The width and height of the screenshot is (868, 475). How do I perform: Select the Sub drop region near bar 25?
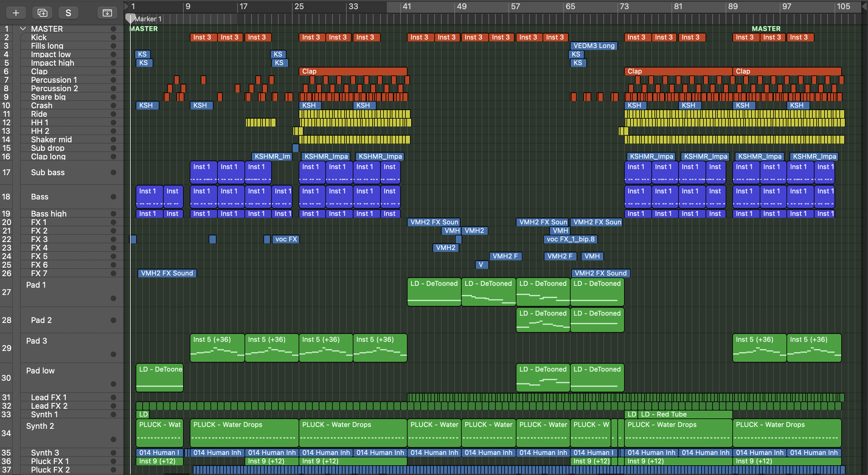[x=296, y=148]
